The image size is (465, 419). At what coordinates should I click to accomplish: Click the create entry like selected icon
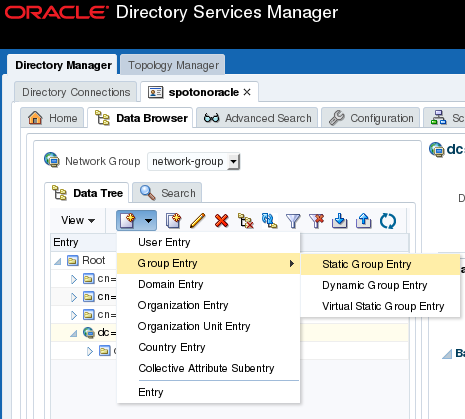click(173, 220)
